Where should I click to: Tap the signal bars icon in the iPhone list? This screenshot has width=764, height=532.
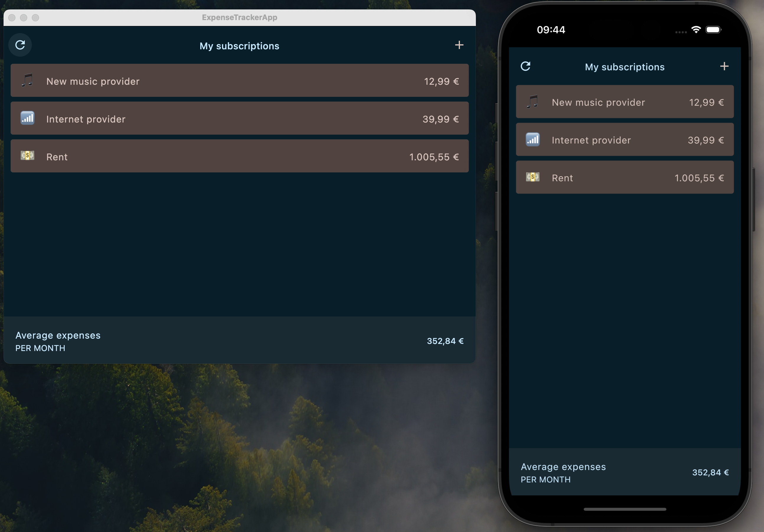coord(532,139)
